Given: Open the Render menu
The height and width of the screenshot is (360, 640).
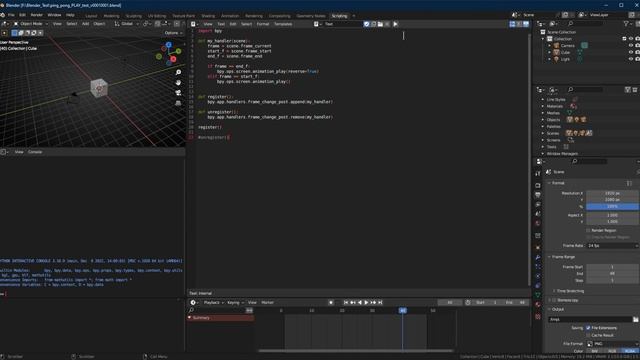Looking at the screenshot, I should [36, 15].
